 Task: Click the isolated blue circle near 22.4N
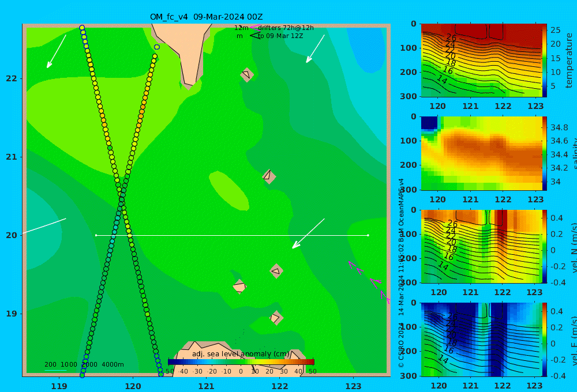click(x=157, y=47)
